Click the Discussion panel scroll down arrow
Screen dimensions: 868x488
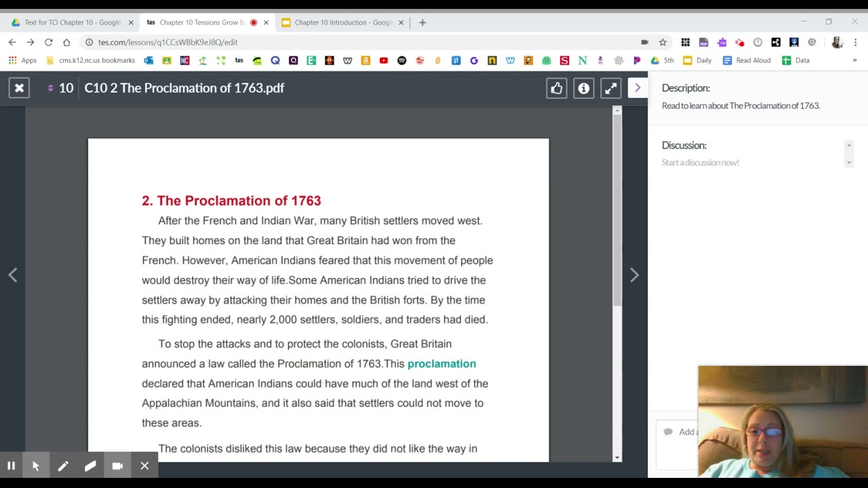pos(849,163)
